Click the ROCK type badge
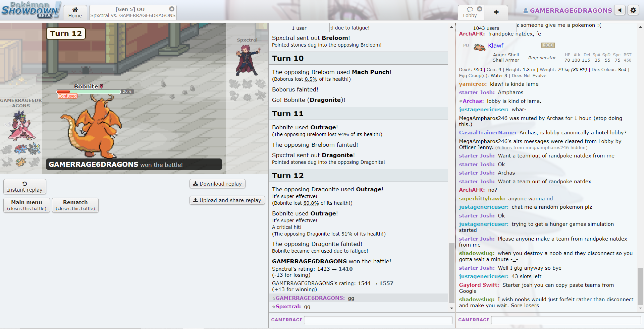This screenshot has height=329, width=644. point(548,45)
